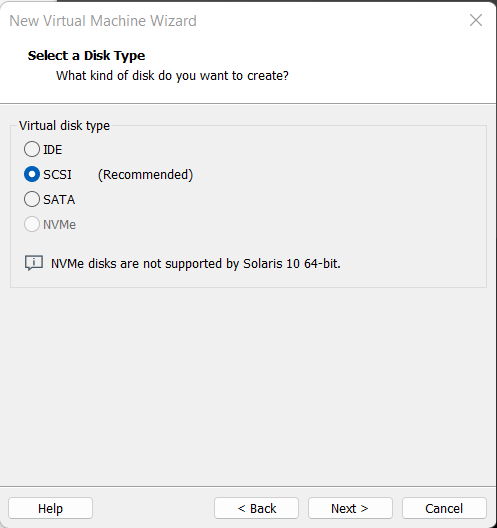This screenshot has width=497, height=528.
Task: Click the disabled NVMe text label
Action: click(x=60, y=224)
